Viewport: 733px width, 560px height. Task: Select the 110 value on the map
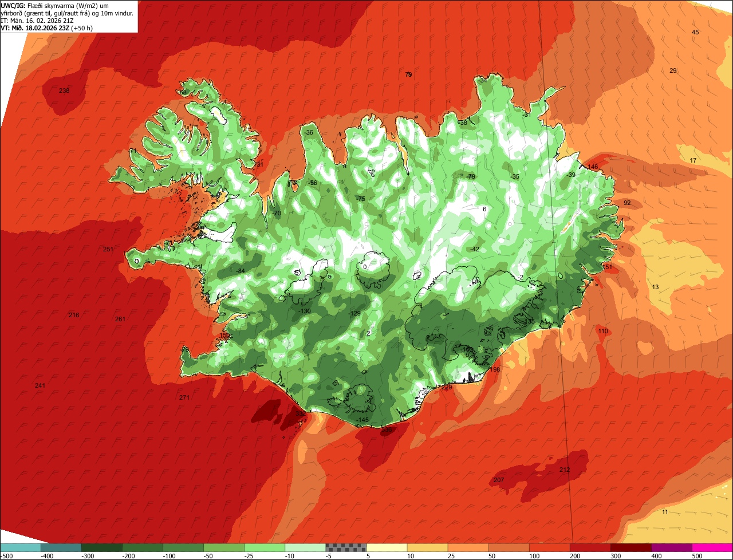pos(603,332)
